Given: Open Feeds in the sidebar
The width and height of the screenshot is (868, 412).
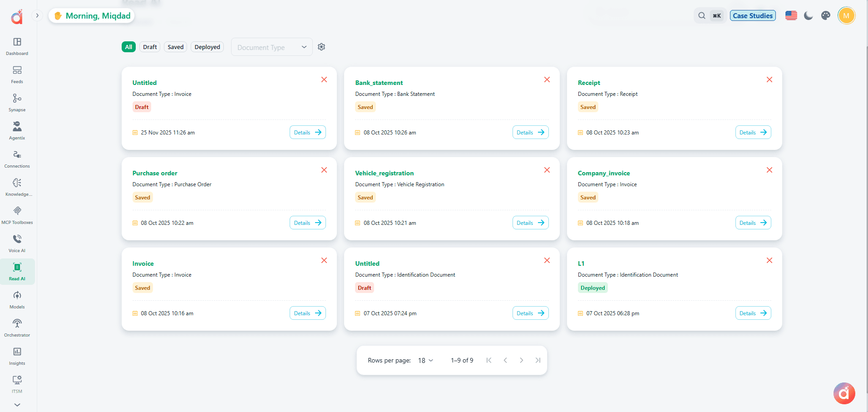Looking at the screenshot, I should (17, 74).
